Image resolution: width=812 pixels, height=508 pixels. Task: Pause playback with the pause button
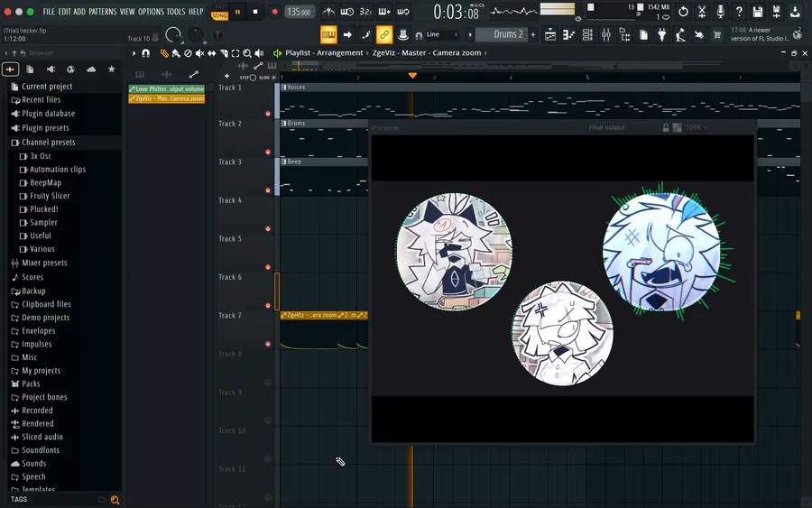point(237,12)
